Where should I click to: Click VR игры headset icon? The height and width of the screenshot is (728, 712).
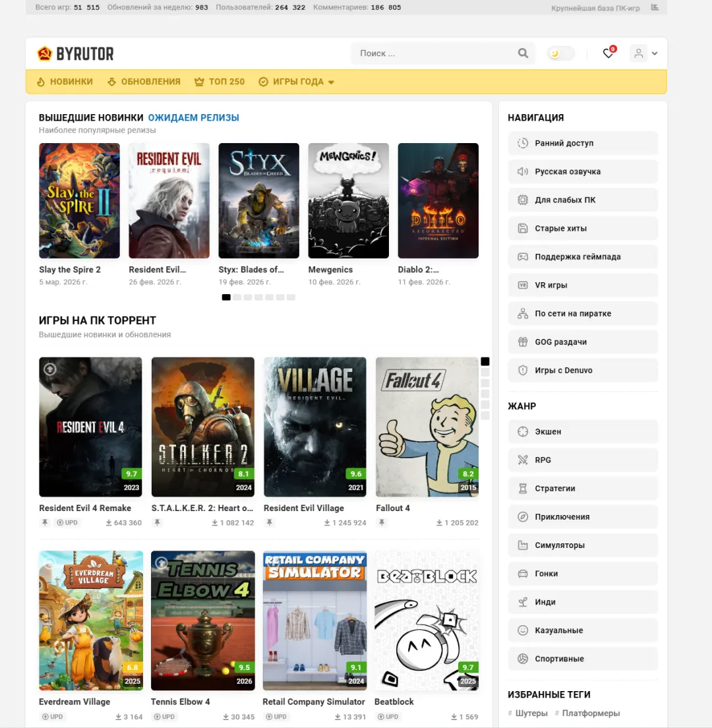tap(523, 285)
